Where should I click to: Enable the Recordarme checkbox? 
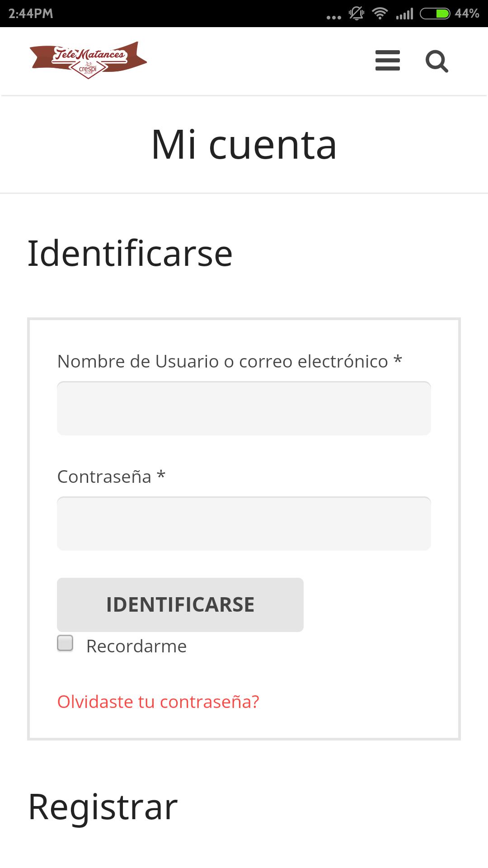click(x=65, y=643)
